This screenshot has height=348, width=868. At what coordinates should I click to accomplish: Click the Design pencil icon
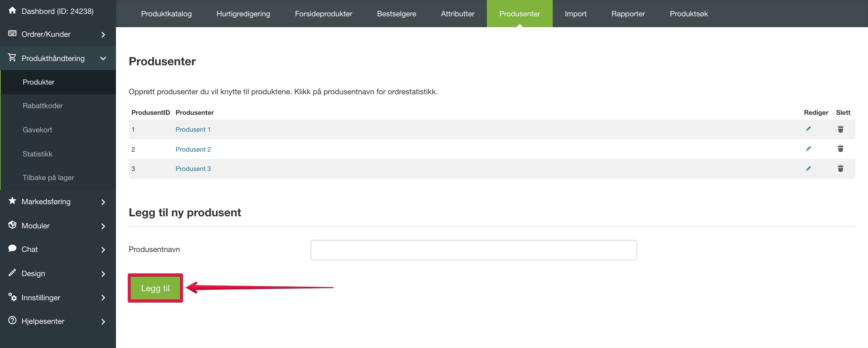12,273
